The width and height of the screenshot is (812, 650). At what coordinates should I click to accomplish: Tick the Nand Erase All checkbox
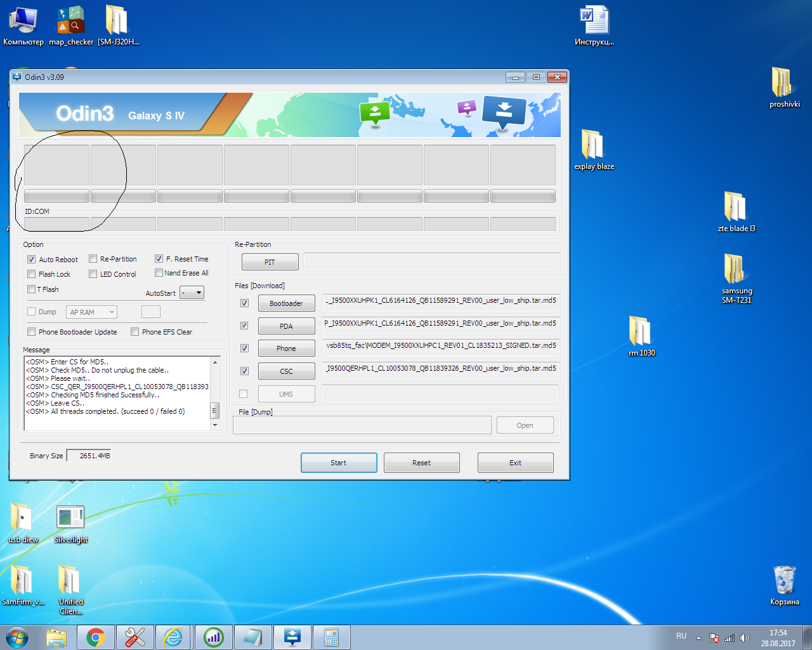(159, 273)
